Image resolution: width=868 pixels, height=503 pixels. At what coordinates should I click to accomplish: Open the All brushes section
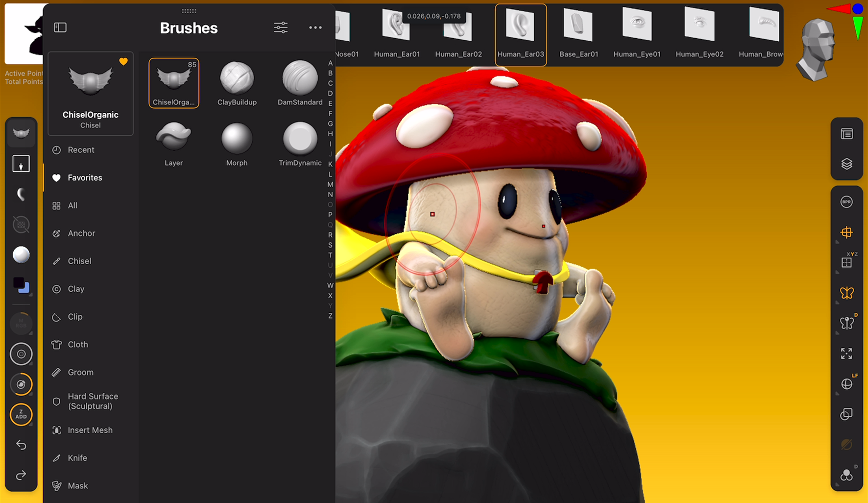72,205
